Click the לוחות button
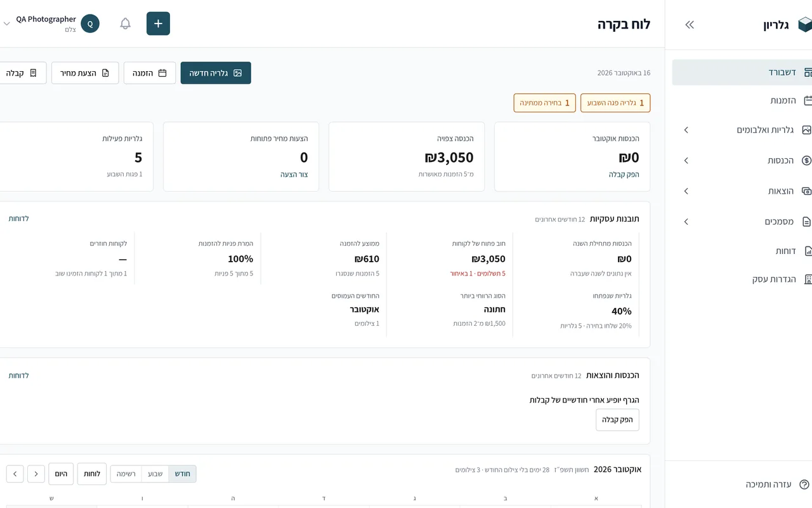The width and height of the screenshot is (812, 508). coord(92,474)
